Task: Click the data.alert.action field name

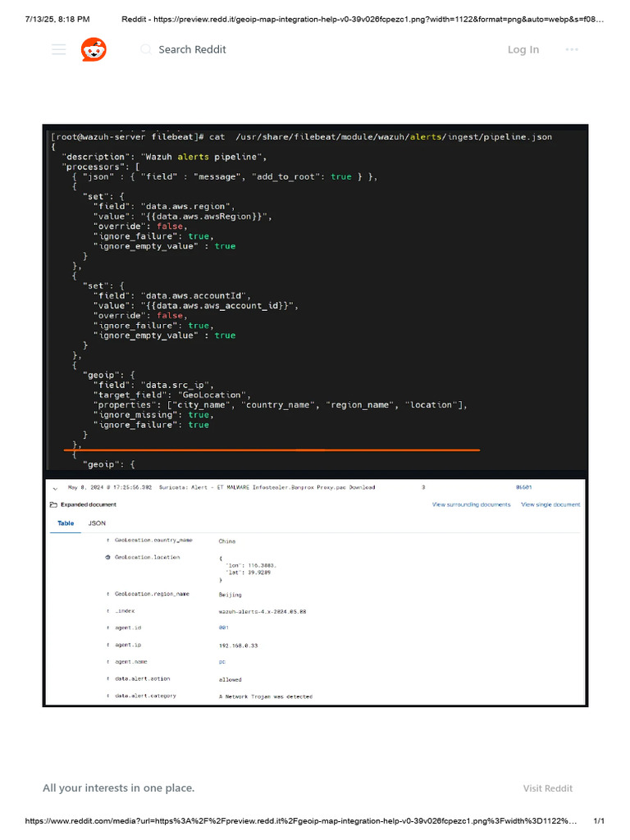Action: pyautogui.click(x=142, y=678)
